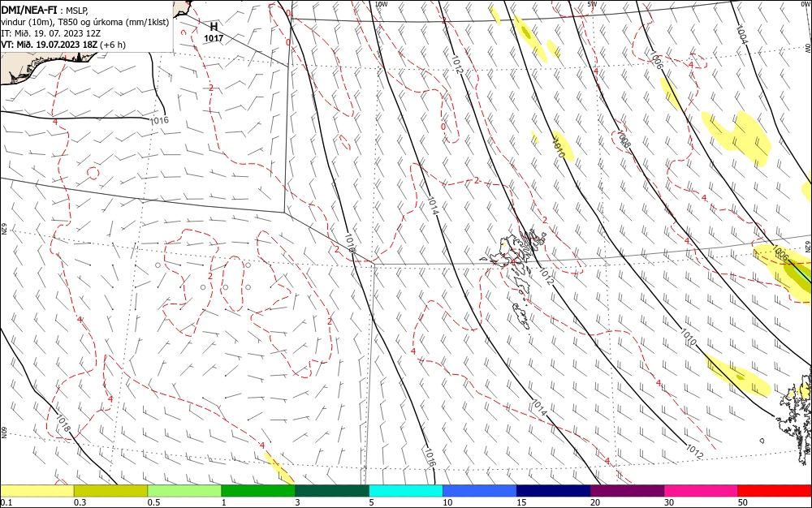Click the 'DMI/NEA-FI : MSLP,' title text
The width and height of the screenshot is (812, 508).
click(x=45, y=11)
